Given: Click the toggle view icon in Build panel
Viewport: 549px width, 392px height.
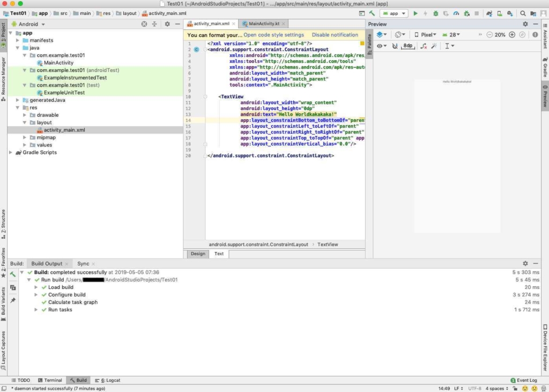Looking at the screenshot, I should pos(13,287).
